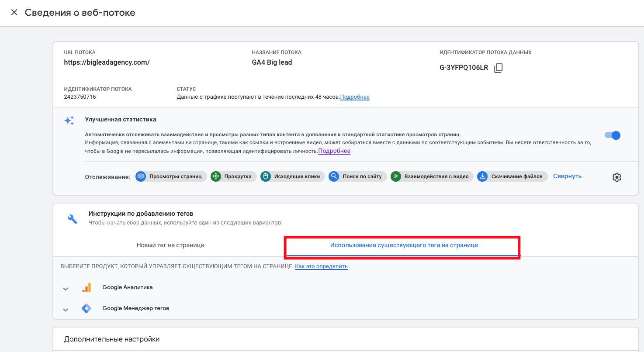Click the Google Tag Manager logo icon
Viewport: 644px width, 352px height.
[87, 308]
